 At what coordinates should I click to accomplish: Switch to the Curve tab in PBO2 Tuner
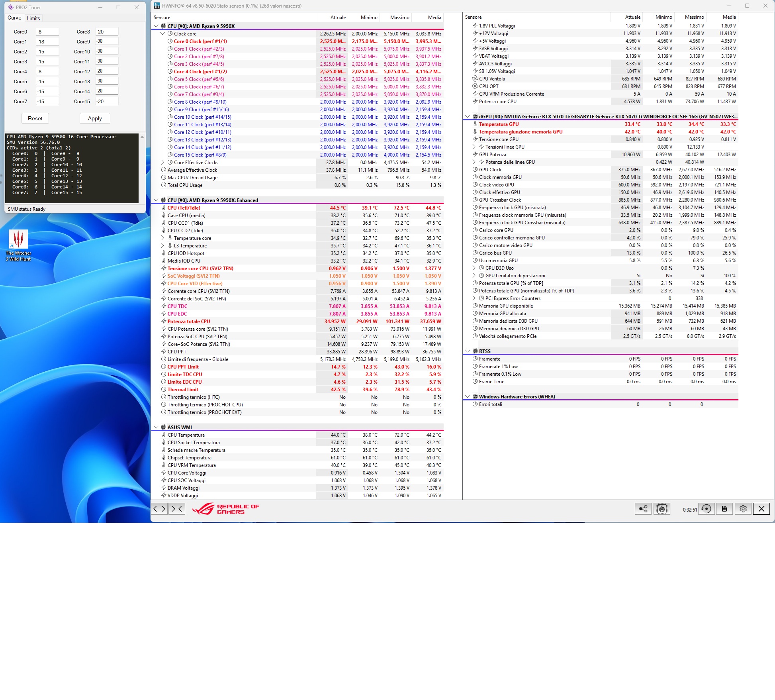pyautogui.click(x=14, y=18)
